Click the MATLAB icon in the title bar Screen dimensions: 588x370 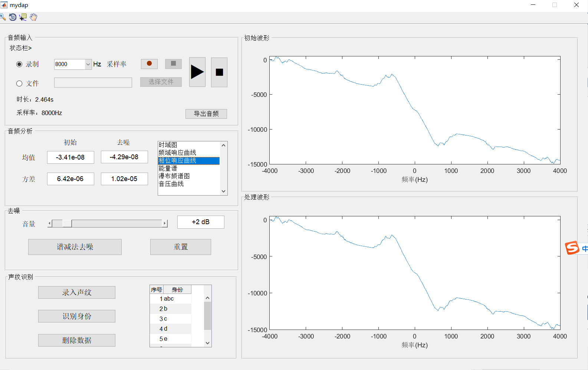(4, 5)
